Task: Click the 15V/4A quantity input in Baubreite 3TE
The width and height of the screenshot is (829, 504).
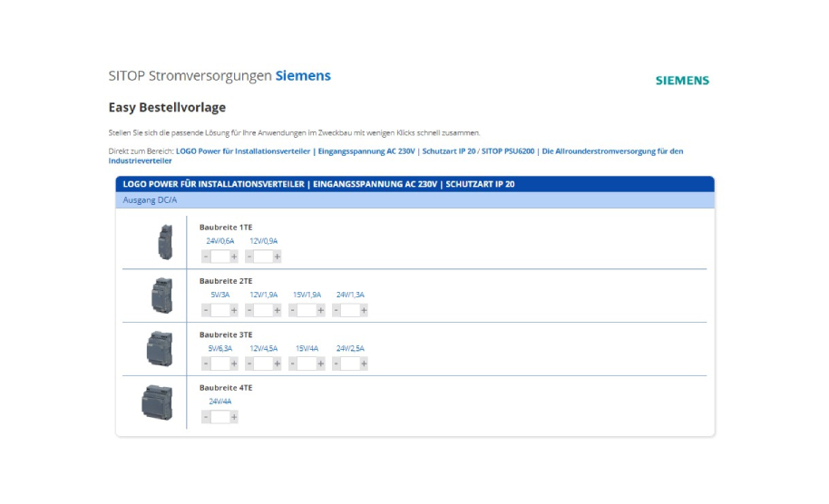Action: 307,363
